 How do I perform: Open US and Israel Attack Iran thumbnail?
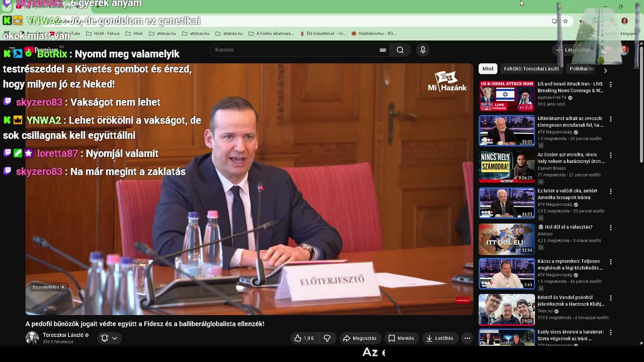507,96
